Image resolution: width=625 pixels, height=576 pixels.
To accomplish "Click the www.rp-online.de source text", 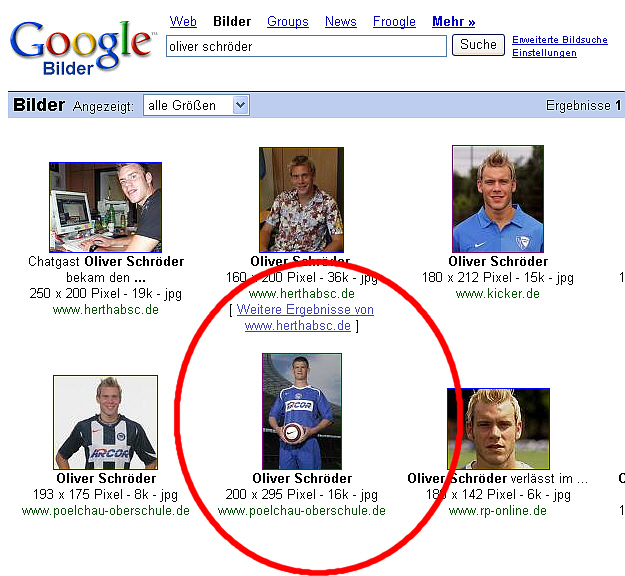I will 497,511.
